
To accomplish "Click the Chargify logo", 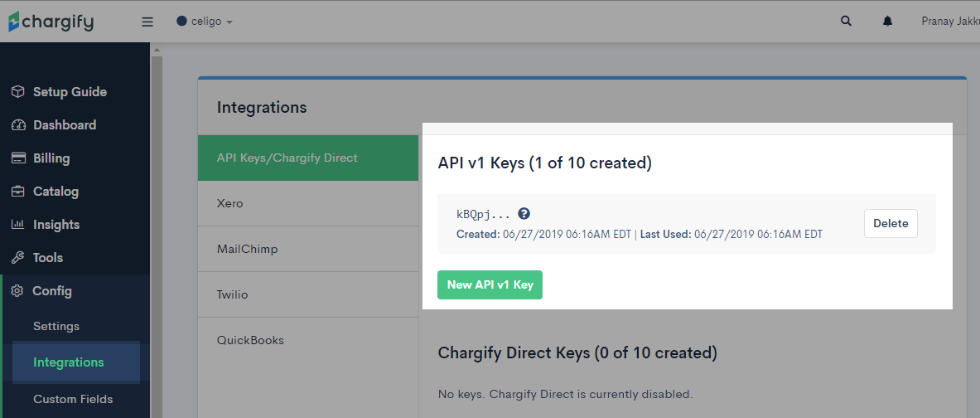I will 51,22.
